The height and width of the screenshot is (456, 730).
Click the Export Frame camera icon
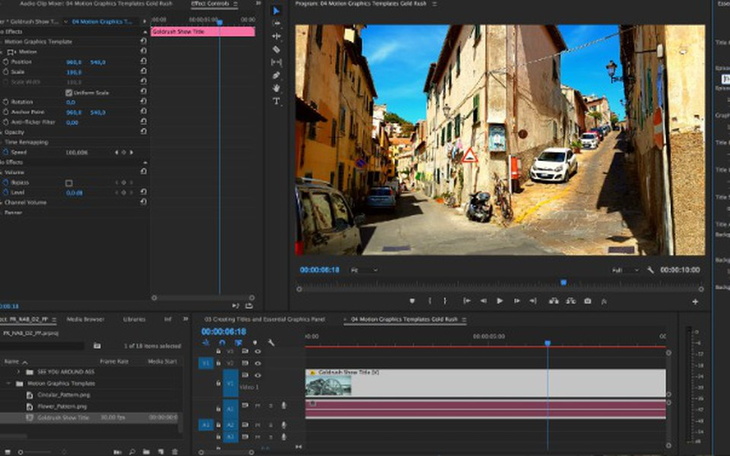pos(587,301)
